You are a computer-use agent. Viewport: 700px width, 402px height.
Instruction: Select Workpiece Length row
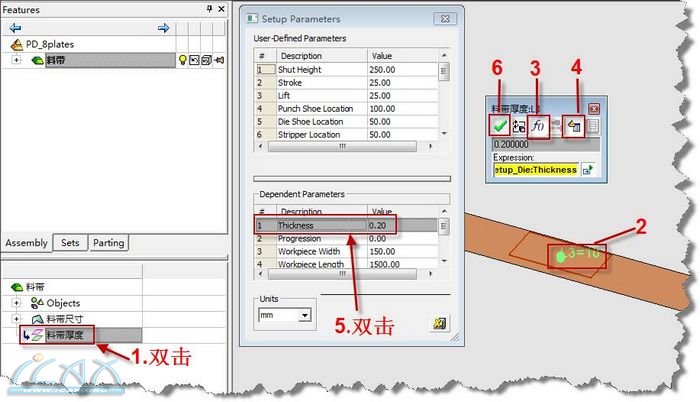(x=346, y=264)
